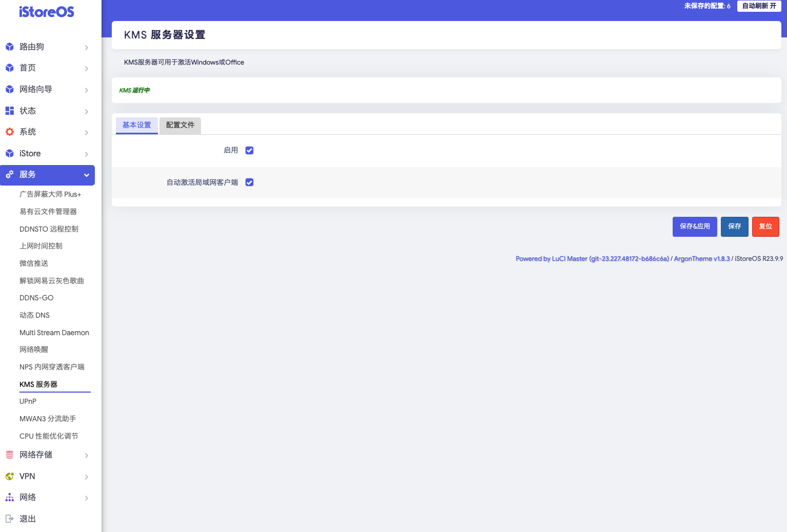The image size is (787, 532).
Task: Select the iStore cube icon
Action: [x=9, y=153]
